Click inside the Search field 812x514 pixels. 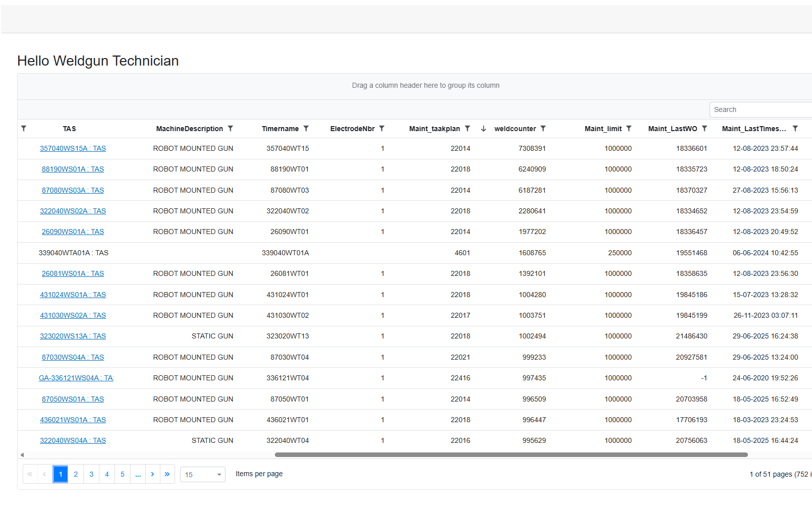pos(757,109)
